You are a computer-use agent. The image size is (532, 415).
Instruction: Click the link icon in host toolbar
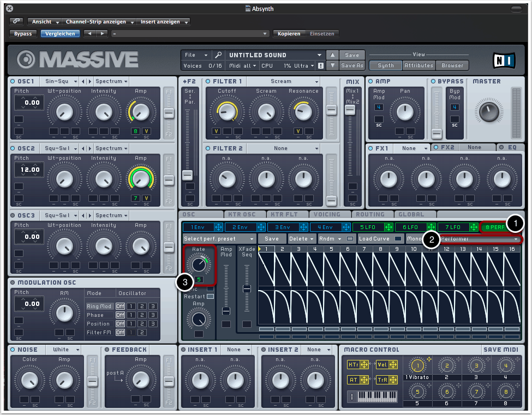[x=16, y=22]
